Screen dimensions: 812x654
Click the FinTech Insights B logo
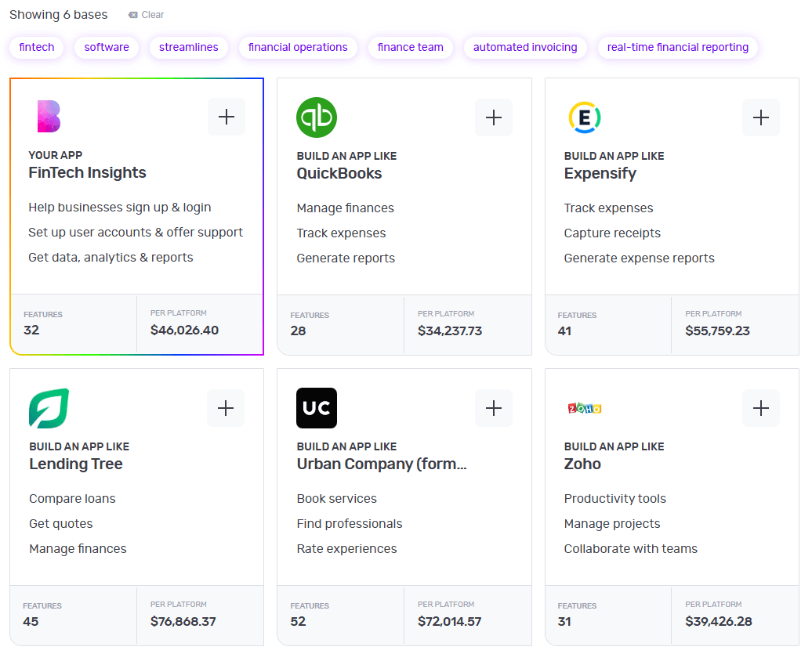tap(49, 117)
